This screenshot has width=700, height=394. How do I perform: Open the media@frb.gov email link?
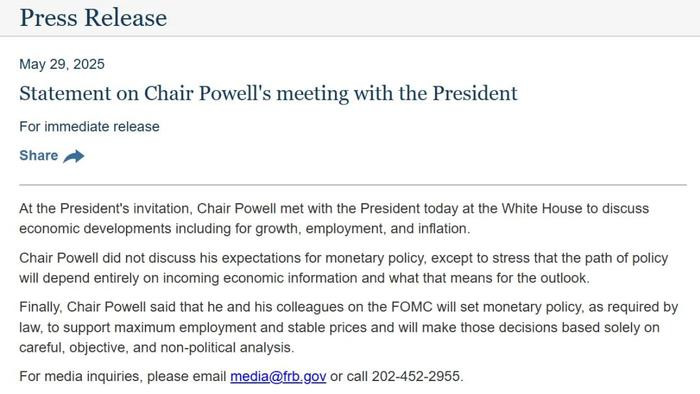278,376
